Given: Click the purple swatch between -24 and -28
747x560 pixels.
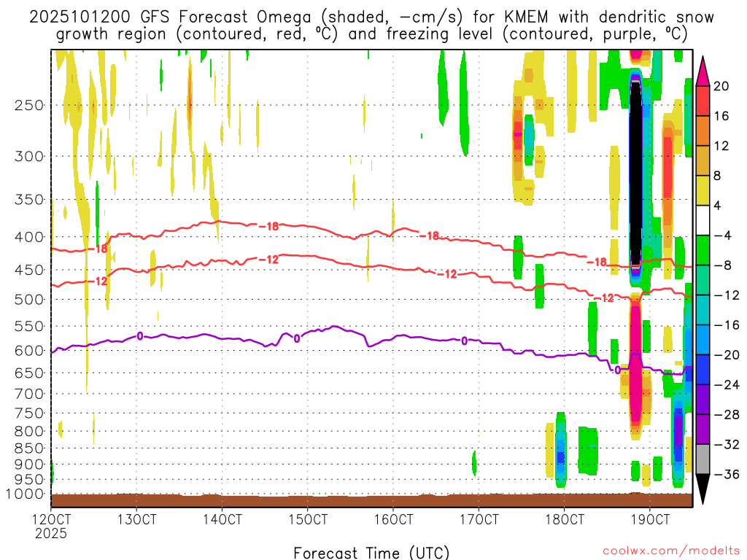Looking at the screenshot, I should click(703, 400).
